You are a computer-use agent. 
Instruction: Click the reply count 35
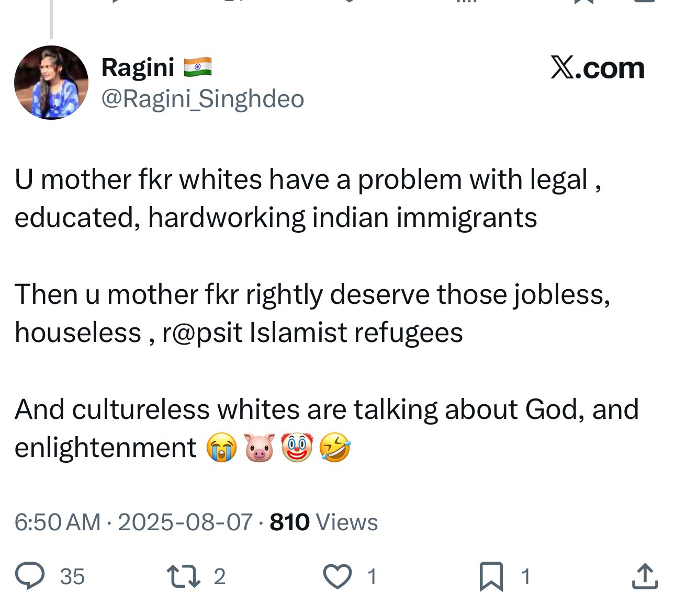click(72, 576)
